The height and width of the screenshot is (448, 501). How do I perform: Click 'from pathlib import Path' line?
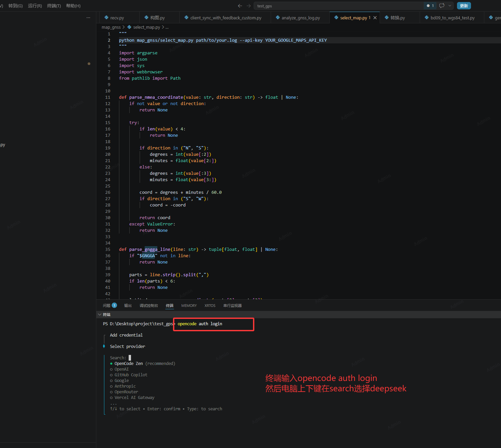[x=150, y=78]
